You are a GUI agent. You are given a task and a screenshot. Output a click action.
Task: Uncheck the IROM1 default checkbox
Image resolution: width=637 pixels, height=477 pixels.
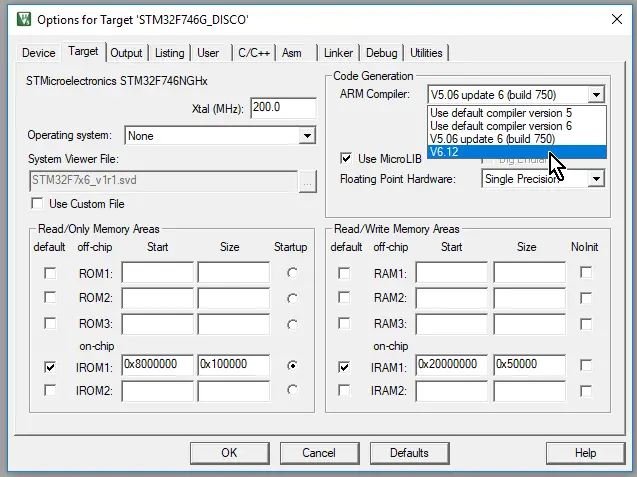point(50,367)
